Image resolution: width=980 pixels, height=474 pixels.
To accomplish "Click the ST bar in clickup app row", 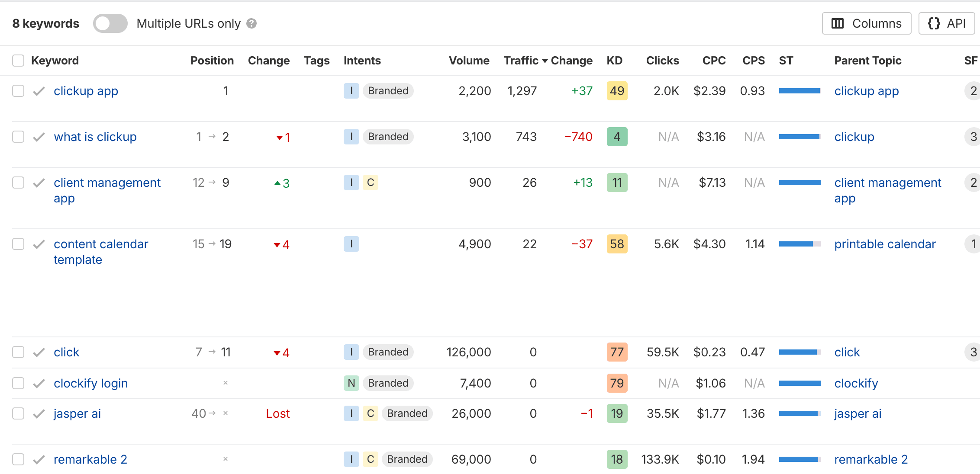I will [x=799, y=91].
